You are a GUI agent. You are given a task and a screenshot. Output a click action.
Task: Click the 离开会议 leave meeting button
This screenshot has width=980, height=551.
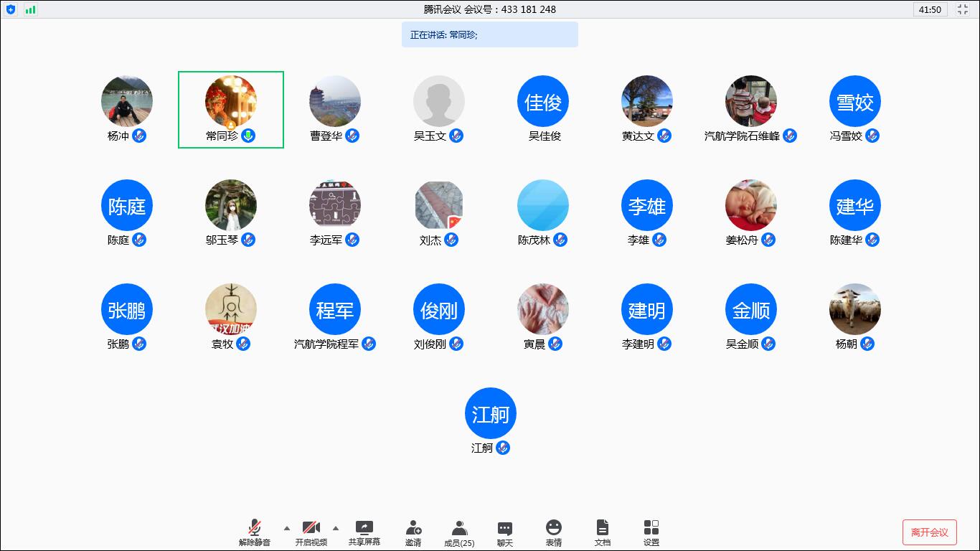929,532
